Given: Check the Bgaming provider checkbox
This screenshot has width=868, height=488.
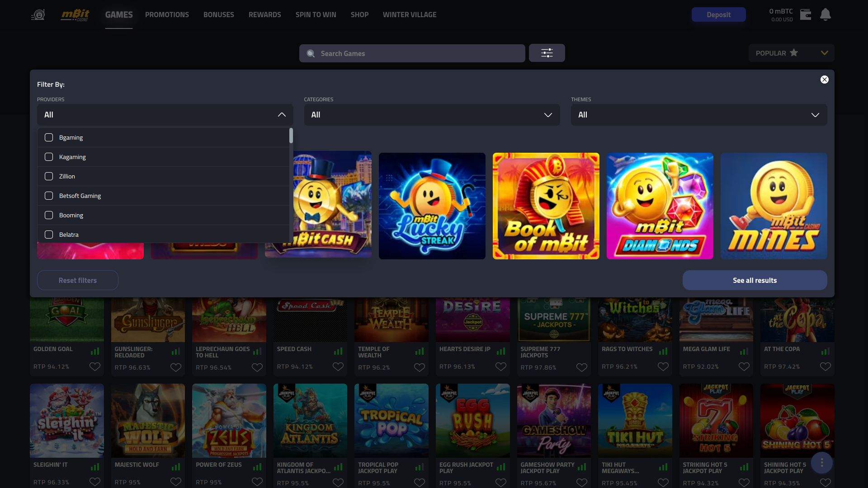Looking at the screenshot, I should pos(48,137).
